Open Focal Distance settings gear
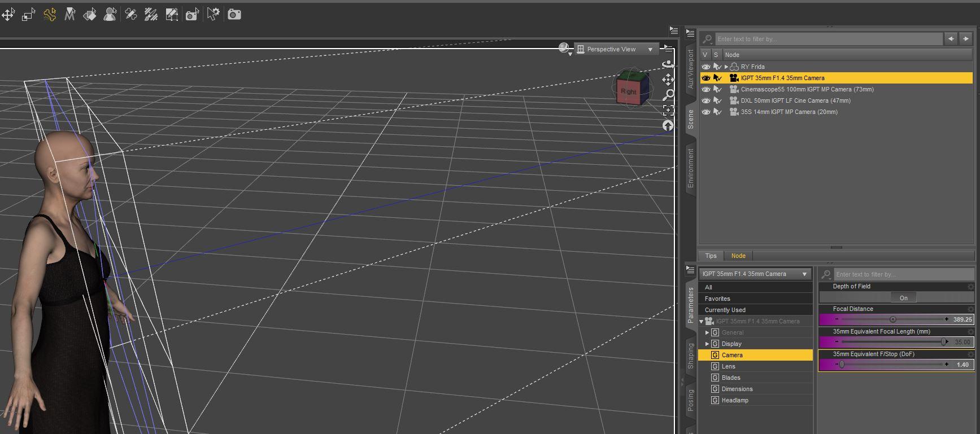 pos(970,309)
